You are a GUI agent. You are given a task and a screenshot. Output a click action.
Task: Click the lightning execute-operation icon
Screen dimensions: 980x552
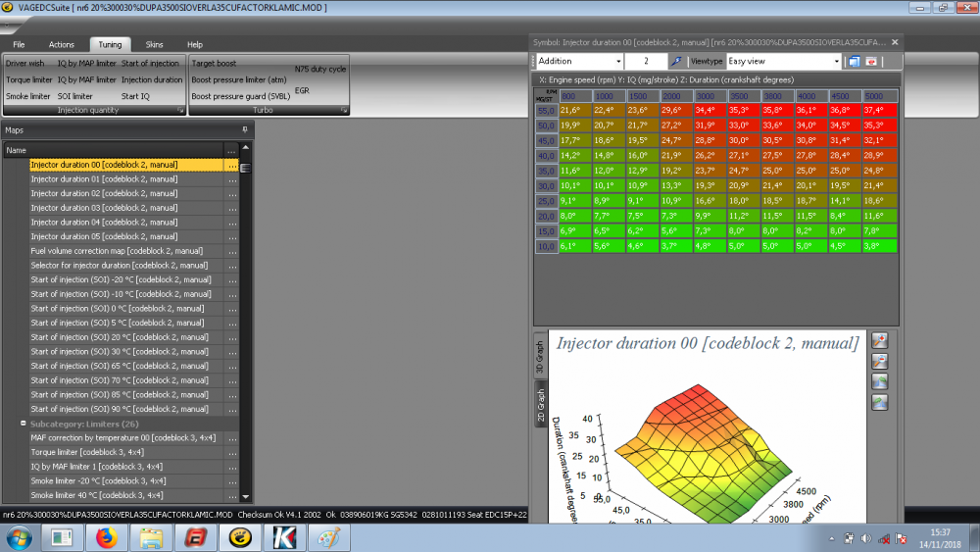tap(676, 61)
